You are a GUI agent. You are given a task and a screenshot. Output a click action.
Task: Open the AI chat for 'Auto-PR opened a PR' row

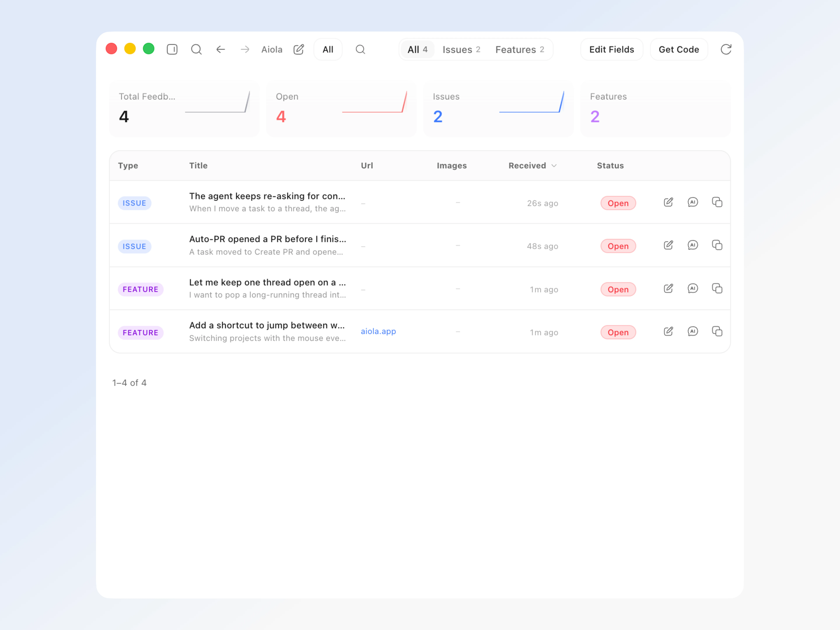coord(693,245)
